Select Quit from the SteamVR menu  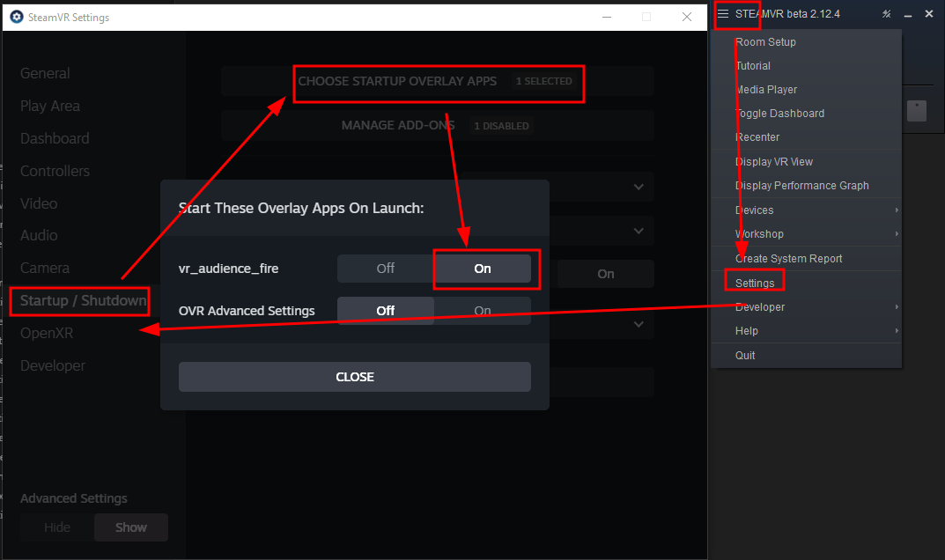point(745,355)
